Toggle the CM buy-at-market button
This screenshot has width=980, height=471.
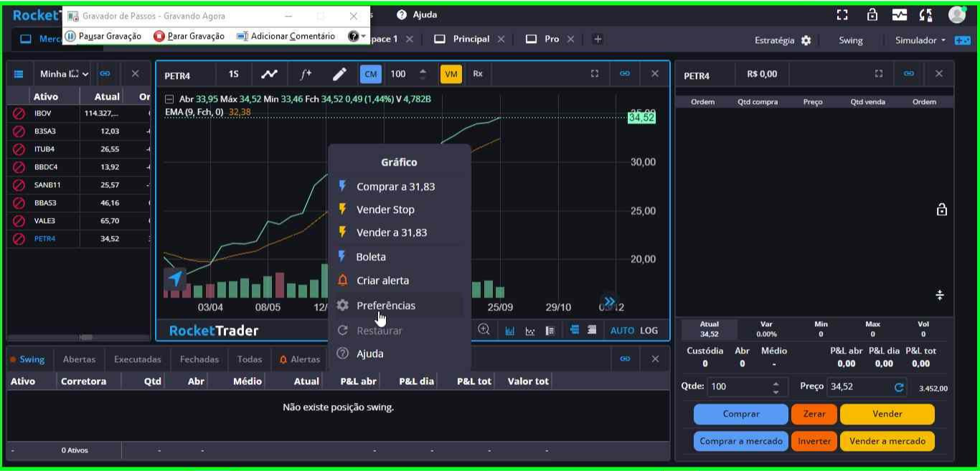371,74
